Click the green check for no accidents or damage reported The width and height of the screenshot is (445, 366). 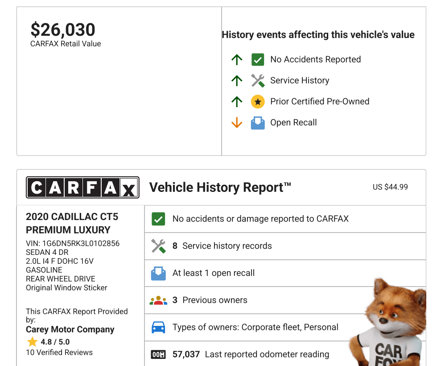pos(158,219)
